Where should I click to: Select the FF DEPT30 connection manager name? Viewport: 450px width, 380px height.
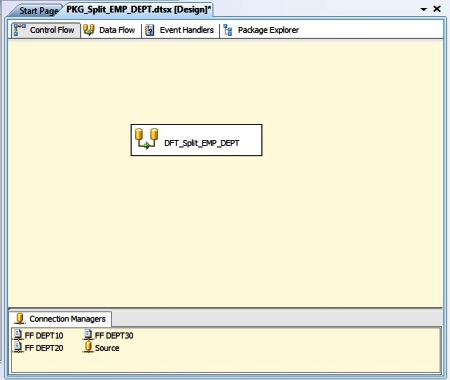tap(114, 335)
